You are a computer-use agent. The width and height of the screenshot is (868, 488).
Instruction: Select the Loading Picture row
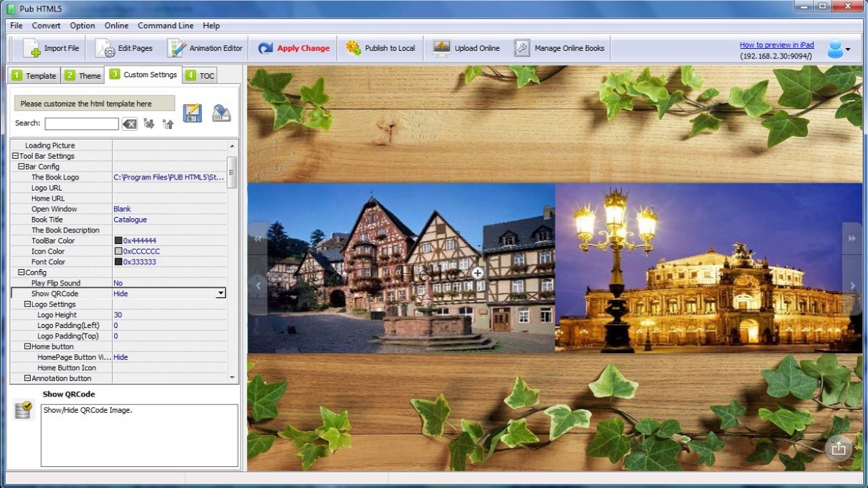point(119,146)
